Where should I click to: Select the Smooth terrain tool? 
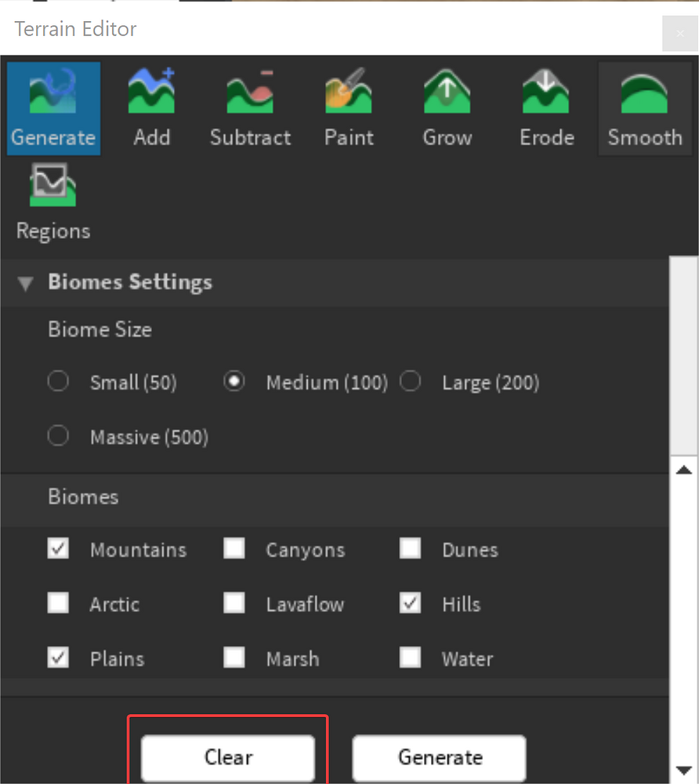pyautogui.click(x=644, y=107)
